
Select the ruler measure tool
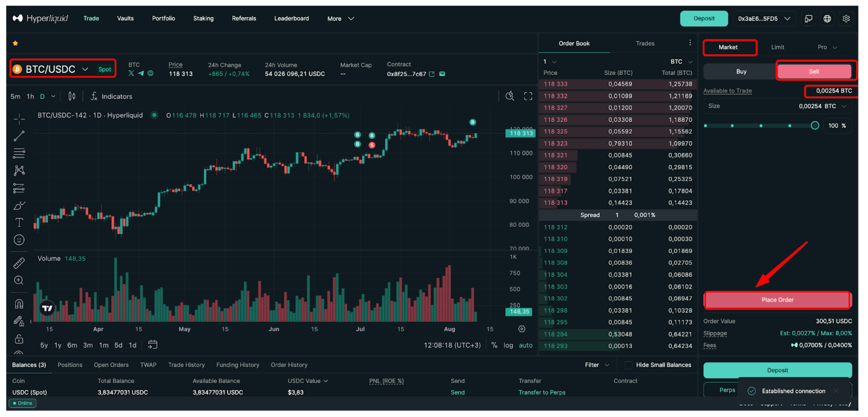(19, 263)
